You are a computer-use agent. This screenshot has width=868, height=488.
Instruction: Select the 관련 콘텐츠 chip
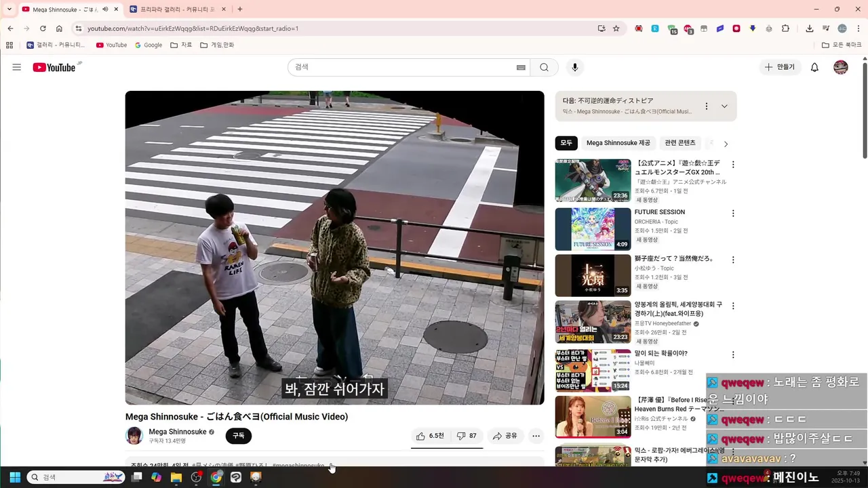click(x=680, y=143)
